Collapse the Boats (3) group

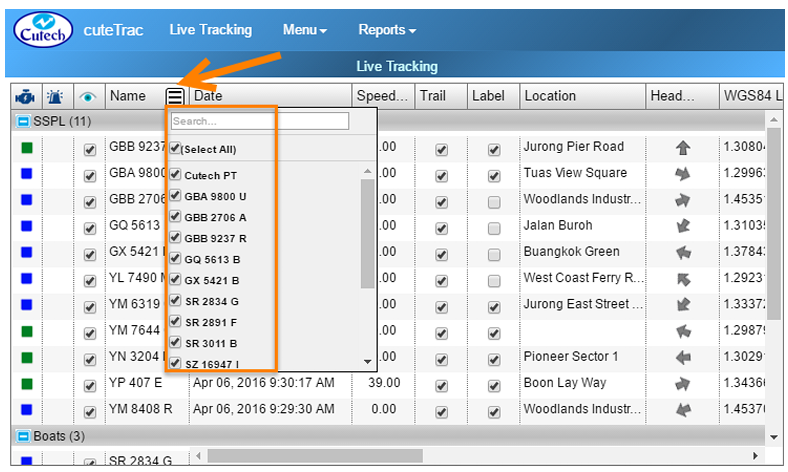tap(23, 436)
